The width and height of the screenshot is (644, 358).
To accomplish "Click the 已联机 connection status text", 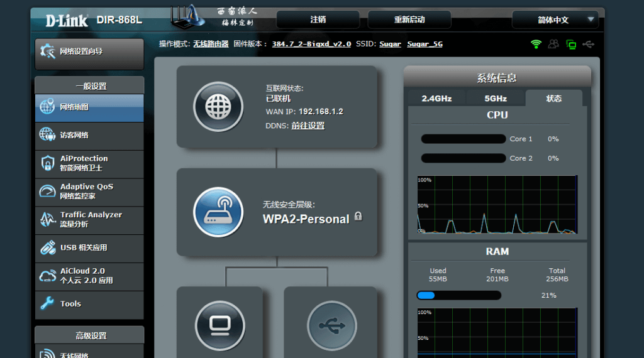I will 278,99.
